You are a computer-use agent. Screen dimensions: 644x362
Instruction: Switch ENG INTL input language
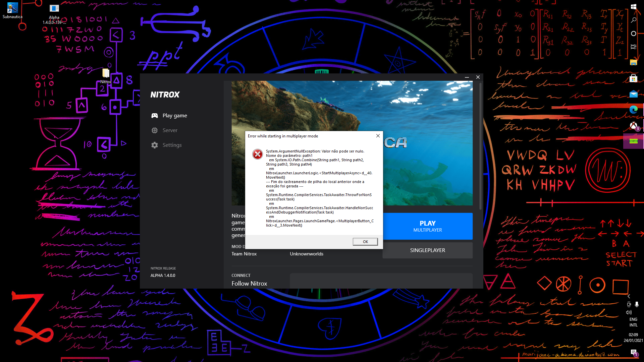633,322
